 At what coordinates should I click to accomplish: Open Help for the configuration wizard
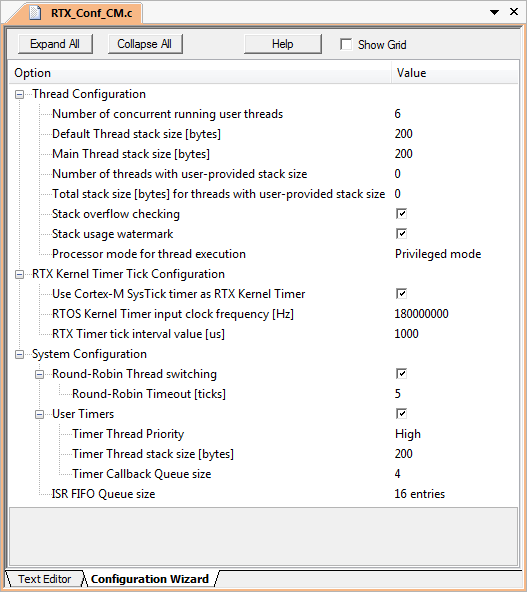point(283,44)
